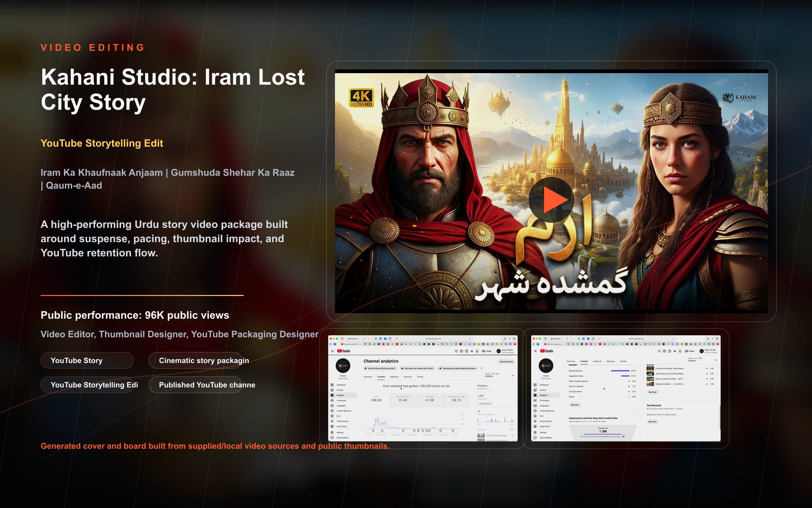The height and width of the screenshot is (508, 812).
Task: Open Personal profile dropdown in left browser window
Action: tap(353, 339)
